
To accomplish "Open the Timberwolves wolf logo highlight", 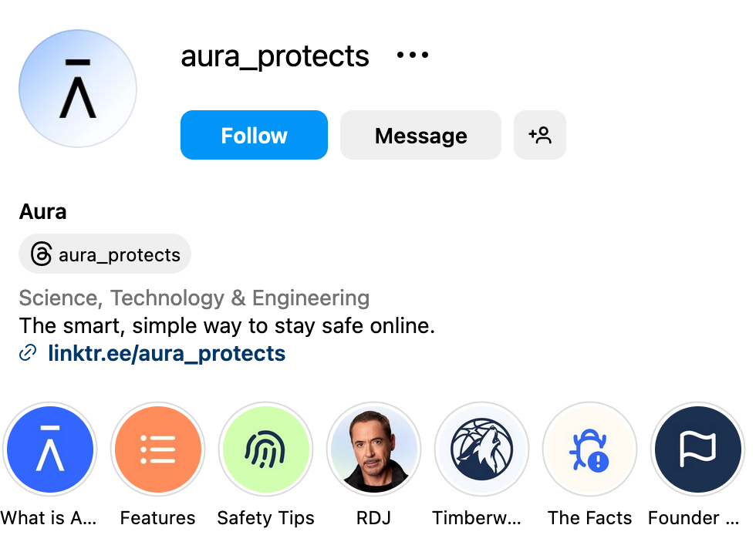I will click(x=481, y=449).
